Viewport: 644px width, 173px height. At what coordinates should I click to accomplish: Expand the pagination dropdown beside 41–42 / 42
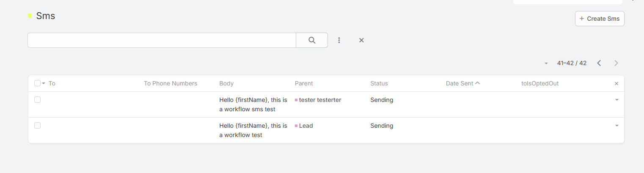(546, 63)
